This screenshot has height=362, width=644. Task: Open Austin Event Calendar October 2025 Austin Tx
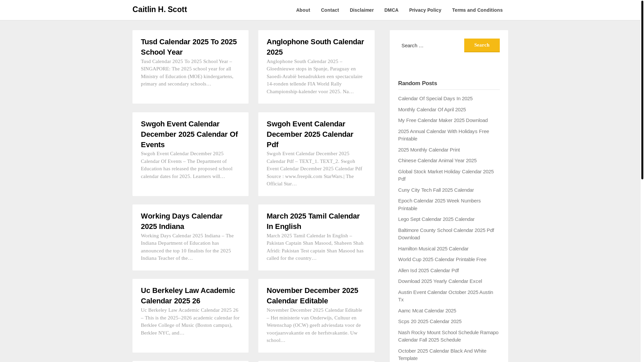coord(445,296)
